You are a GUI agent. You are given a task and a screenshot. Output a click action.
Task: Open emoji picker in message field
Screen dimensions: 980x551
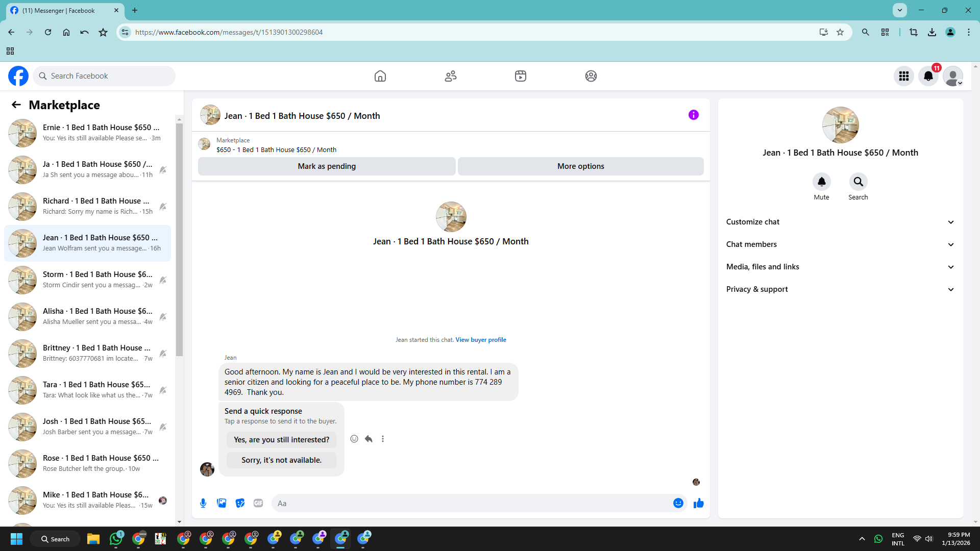pyautogui.click(x=678, y=503)
